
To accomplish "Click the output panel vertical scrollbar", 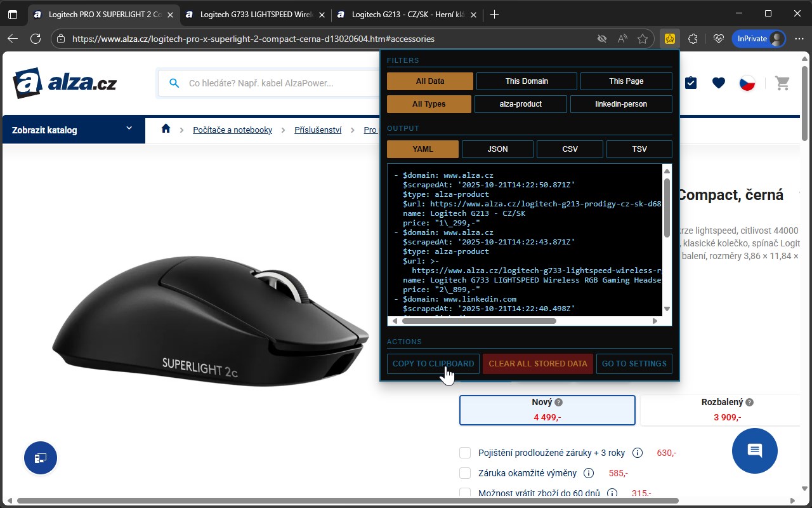I will pos(667,208).
